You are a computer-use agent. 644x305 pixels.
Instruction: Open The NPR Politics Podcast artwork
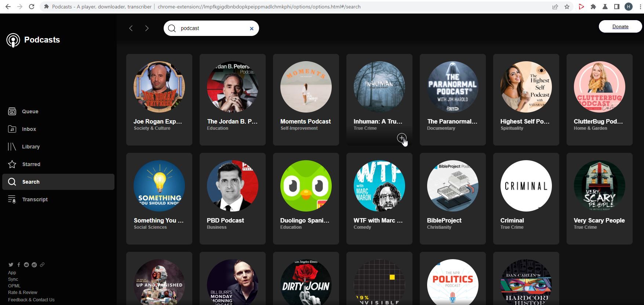(453, 282)
